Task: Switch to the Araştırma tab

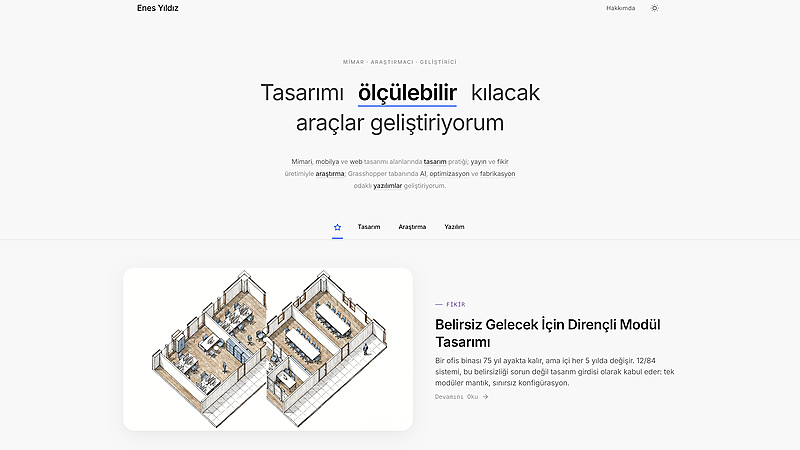Action: (x=412, y=227)
